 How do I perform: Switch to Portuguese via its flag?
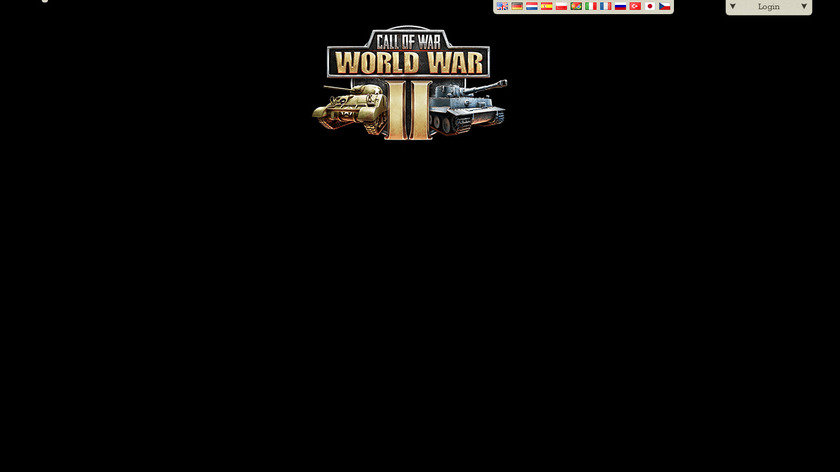pyautogui.click(x=576, y=6)
